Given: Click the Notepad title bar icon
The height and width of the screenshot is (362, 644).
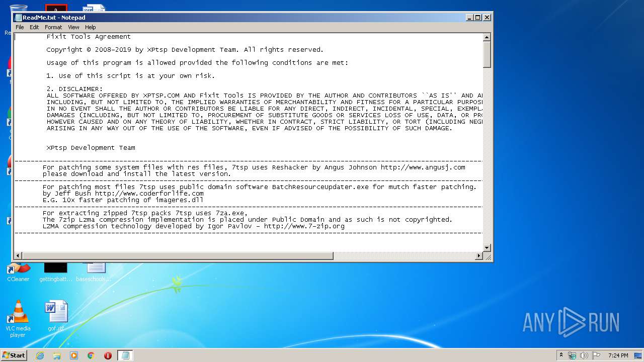Looking at the screenshot, I should point(18,18).
